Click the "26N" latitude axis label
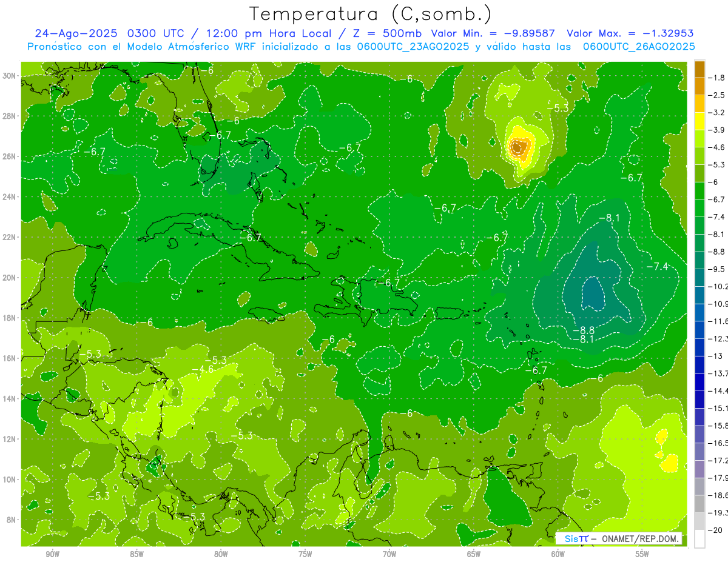Screen dimensions: 728x562 coord(10,156)
